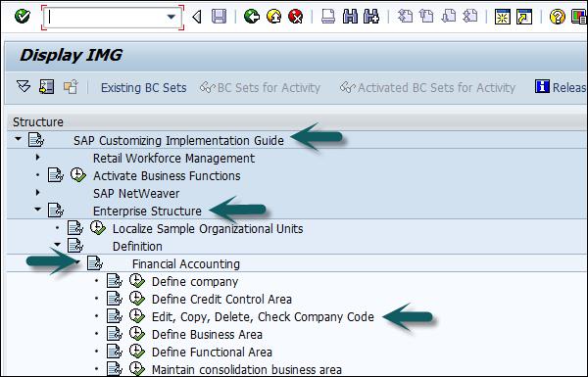Open documentation icon for Define Business Area

coord(114,334)
